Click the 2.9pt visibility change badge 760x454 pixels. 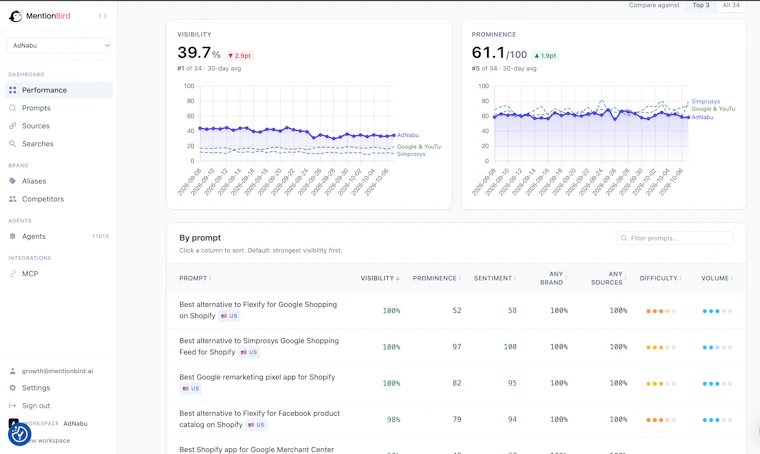pos(239,56)
